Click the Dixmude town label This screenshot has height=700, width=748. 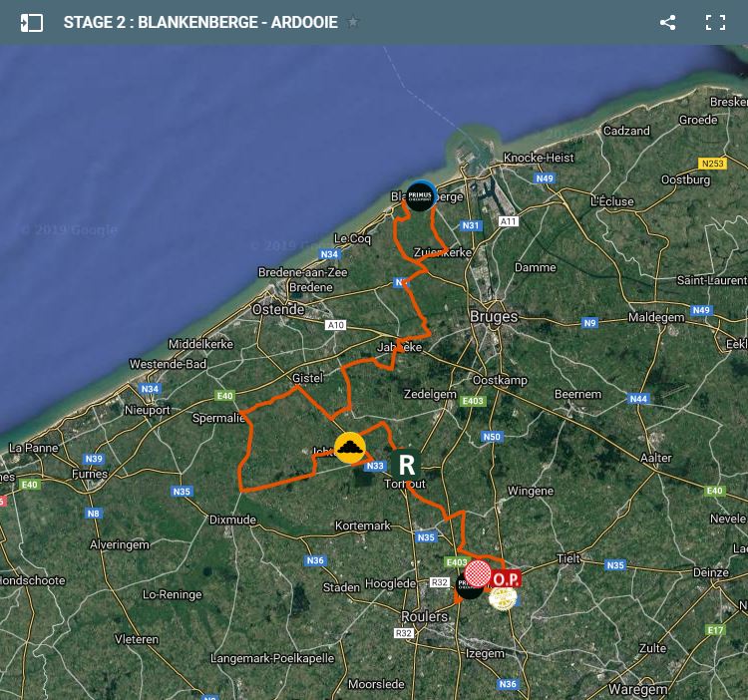pos(232,520)
